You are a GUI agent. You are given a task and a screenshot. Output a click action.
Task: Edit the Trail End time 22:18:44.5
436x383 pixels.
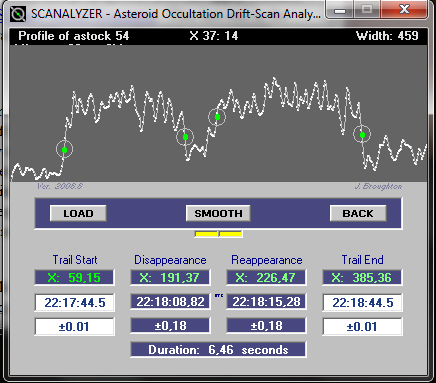pos(362,303)
